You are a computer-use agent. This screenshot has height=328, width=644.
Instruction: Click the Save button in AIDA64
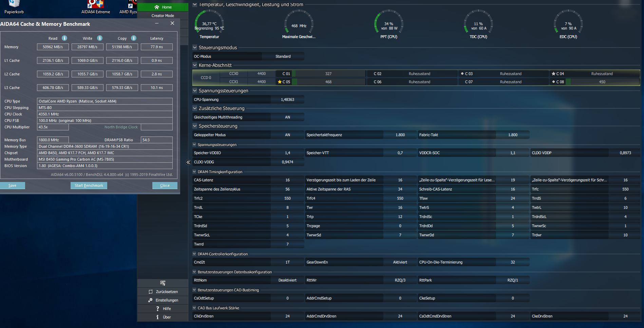tap(13, 185)
